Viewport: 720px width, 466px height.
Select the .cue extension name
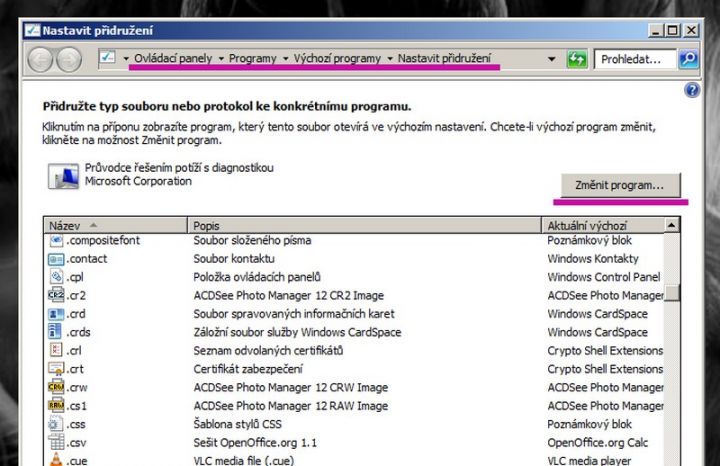click(x=77, y=460)
